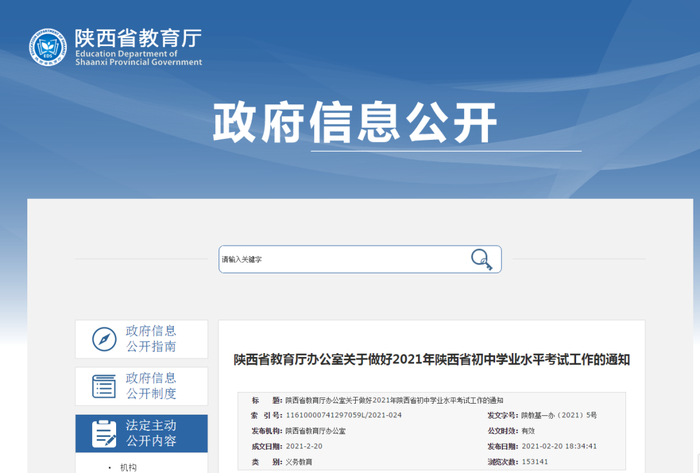The image size is (700, 473).
Task: Select the 法定主动公开内容 menu item
Action: [142, 433]
